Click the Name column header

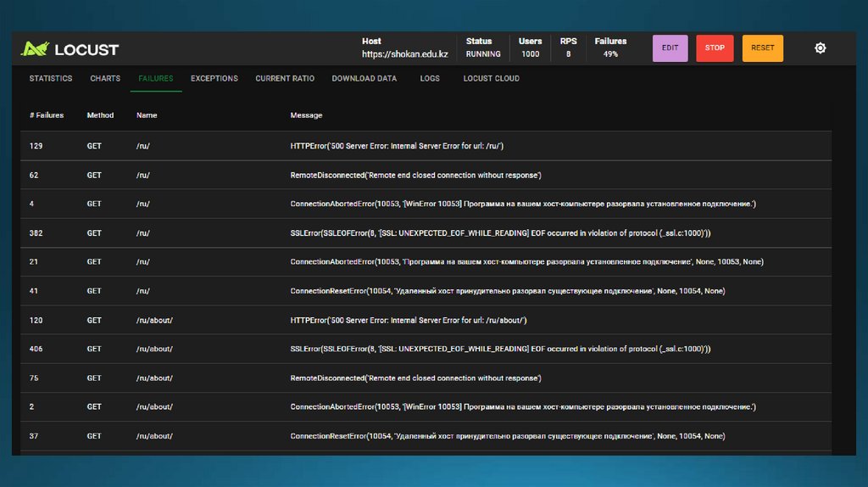[x=147, y=115]
